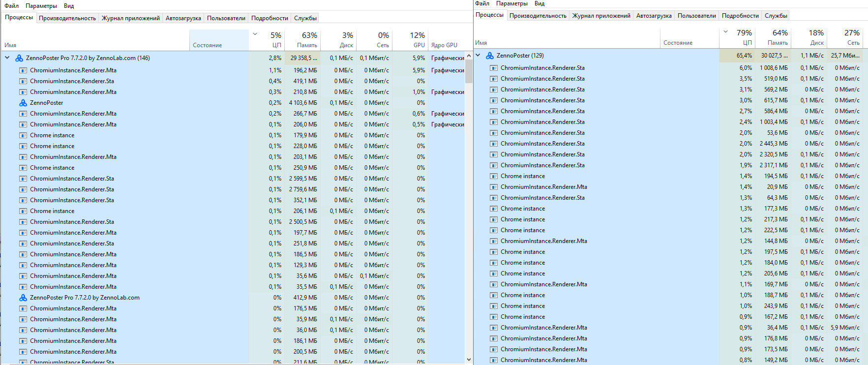The image size is (868, 365).
Task: Sort by Сеть 27% column header, right window
Action: (844, 37)
